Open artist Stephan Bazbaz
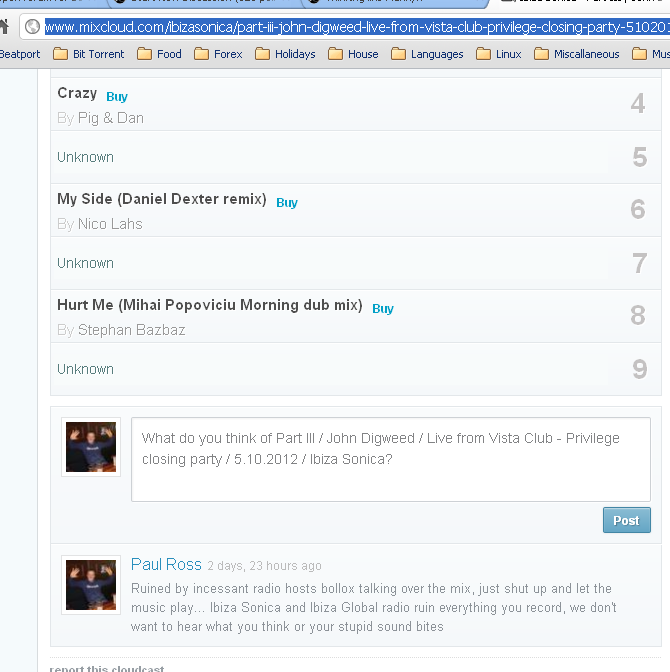The width and height of the screenshot is (670, 672). click(x=132, y=330)
